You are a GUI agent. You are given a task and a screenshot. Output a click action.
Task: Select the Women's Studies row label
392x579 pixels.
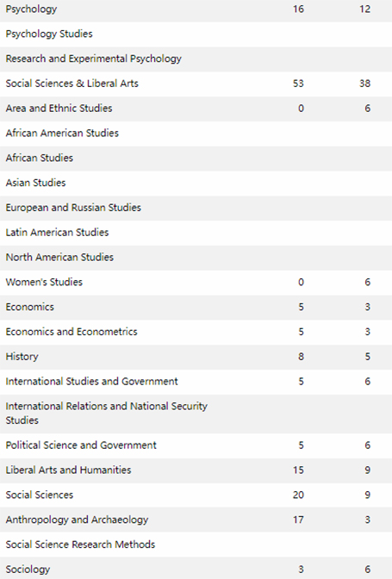pos(44,282)
